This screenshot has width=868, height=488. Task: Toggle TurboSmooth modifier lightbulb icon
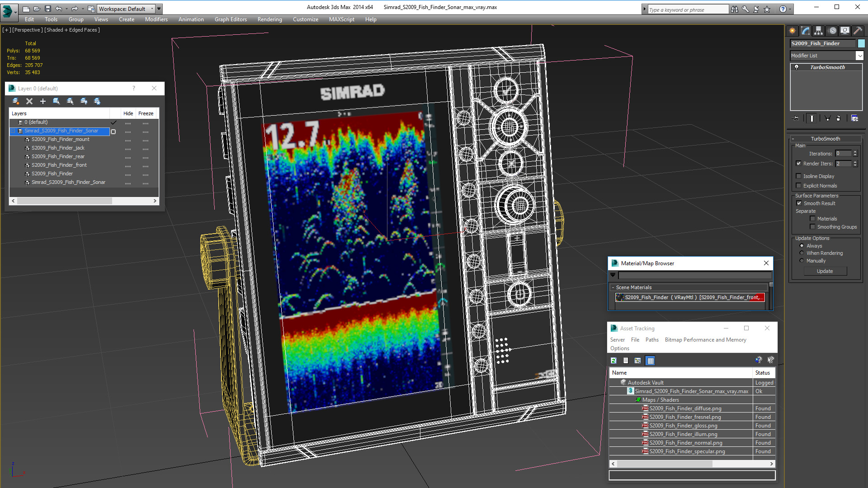coord(797,67)
